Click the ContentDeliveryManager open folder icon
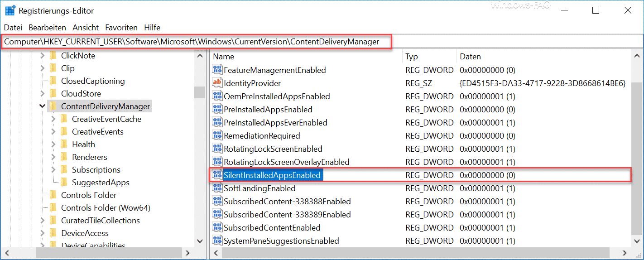The height and width of the screenshot is (260, 644). pyautogui.click(x=53, y=106)
